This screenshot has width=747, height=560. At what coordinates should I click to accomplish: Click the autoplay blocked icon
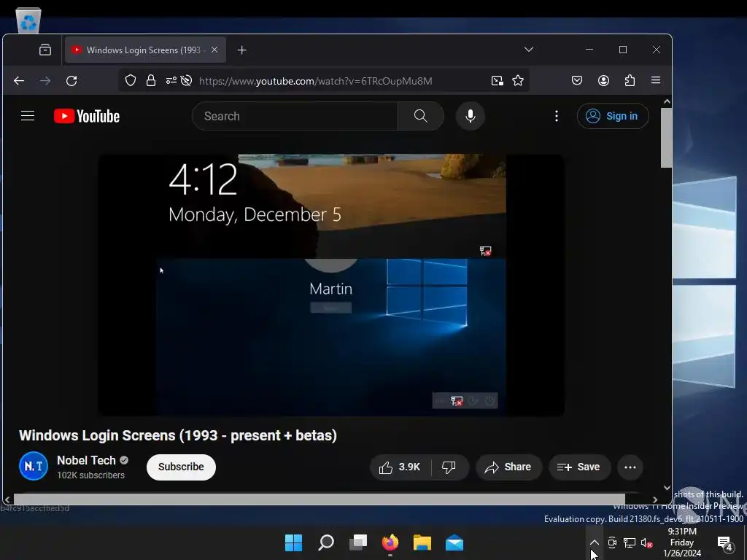point(186,80)
